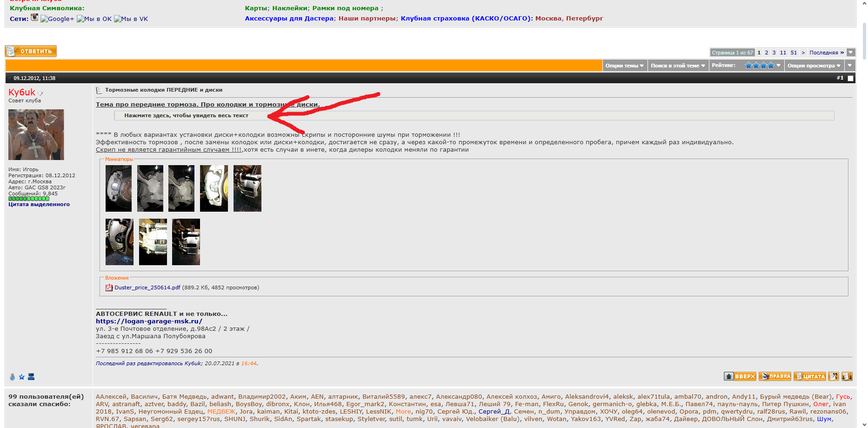
Task: Click the orange ОТВЕТИТЬ reply button
Action: point(31,51)
